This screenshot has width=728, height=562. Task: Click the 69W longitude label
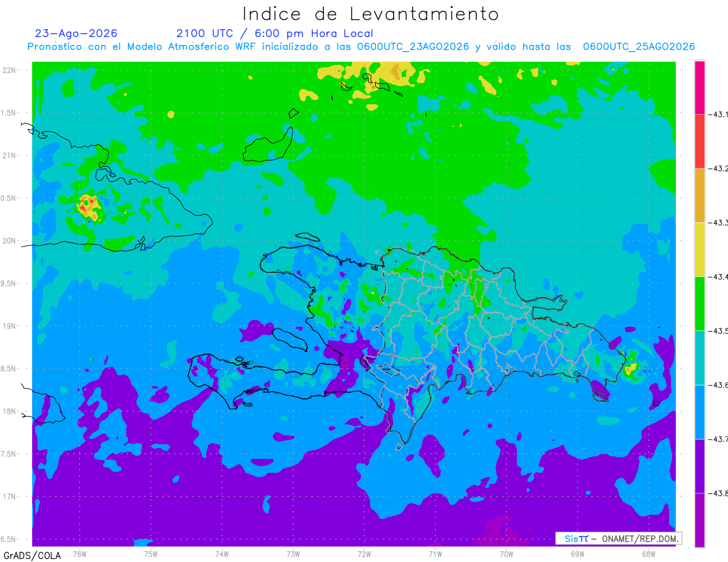[x=578, y=554]
